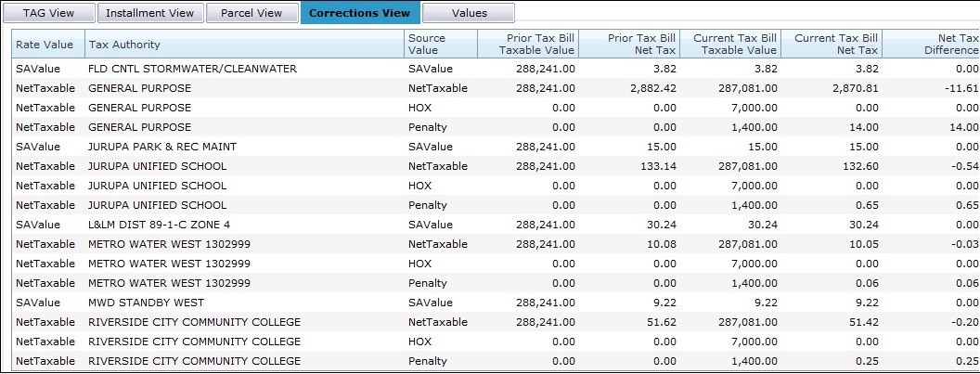Click 14.00 net tax difference value
The height and width of the screenshot is (374, 980).
pyautogui.click(x=963, y=127)
